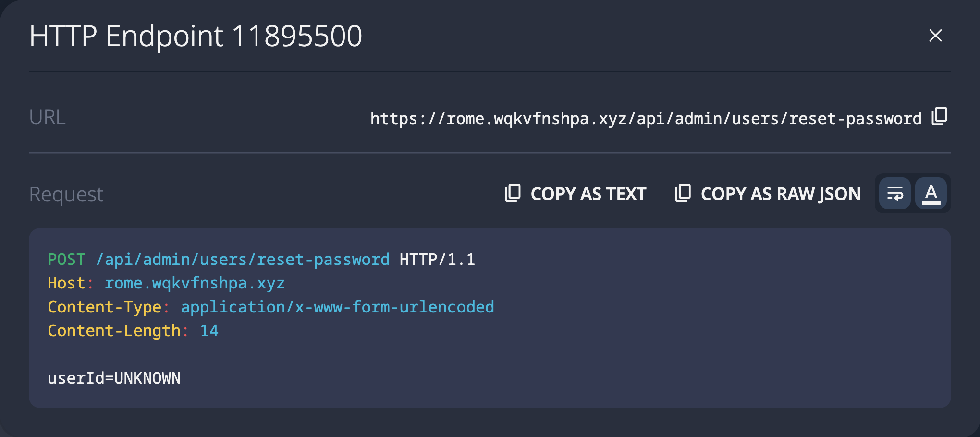
Task: Click the userId=UNKNOWN body text
Action: 114,378
